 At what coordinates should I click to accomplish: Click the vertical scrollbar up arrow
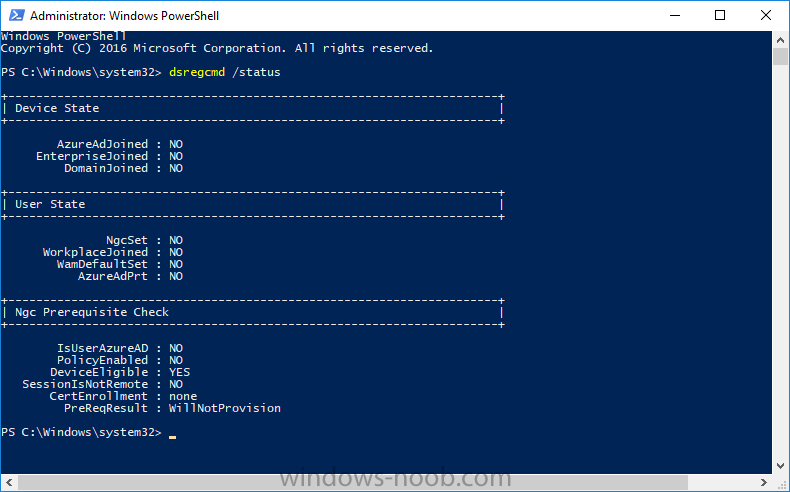(x=780, y=40)
